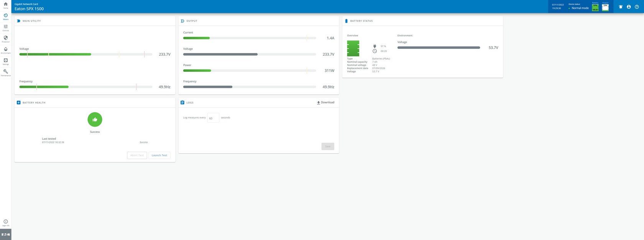Click the Main Utility voltage bar
This screenshot has width=644, height=240.
(85, 55)
